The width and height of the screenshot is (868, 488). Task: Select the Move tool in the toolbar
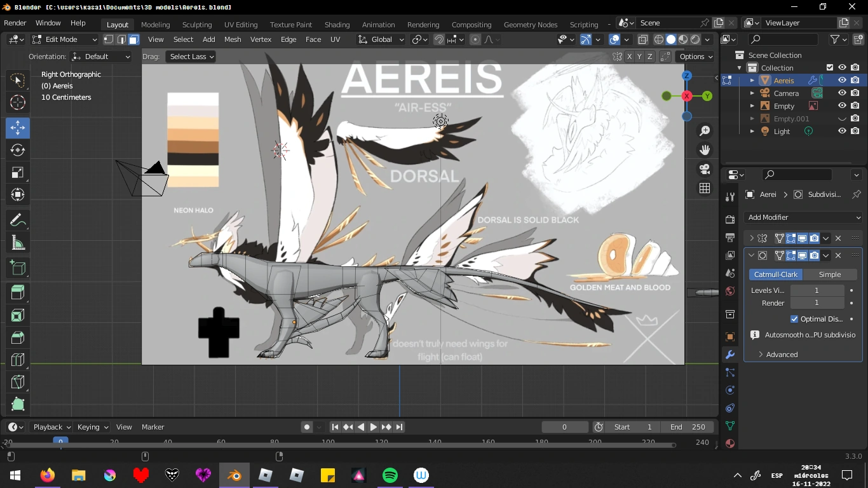(x=17, y=128)
